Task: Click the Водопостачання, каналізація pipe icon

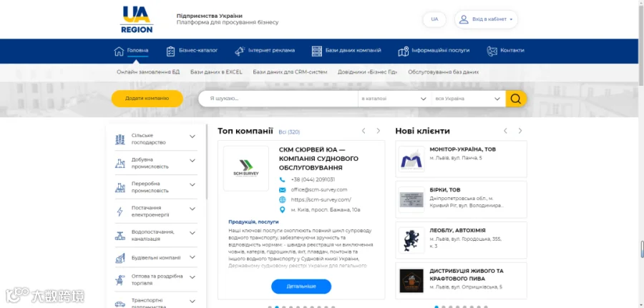Action: click(120, 236)
